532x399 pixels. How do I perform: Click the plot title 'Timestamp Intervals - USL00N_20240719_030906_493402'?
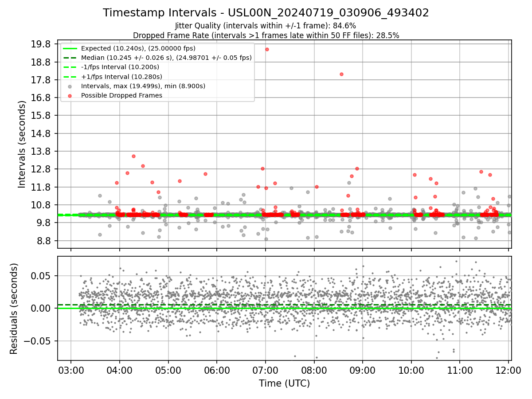tap(266, 13)
